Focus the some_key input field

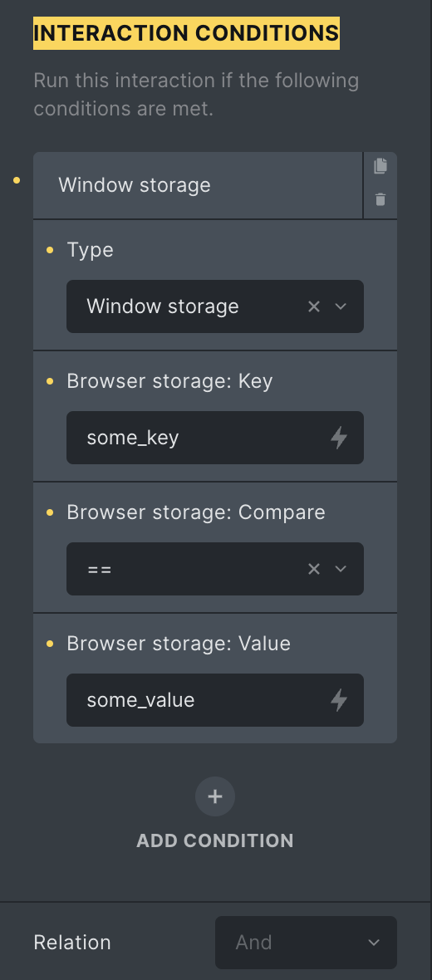click(x=206, y=438)
